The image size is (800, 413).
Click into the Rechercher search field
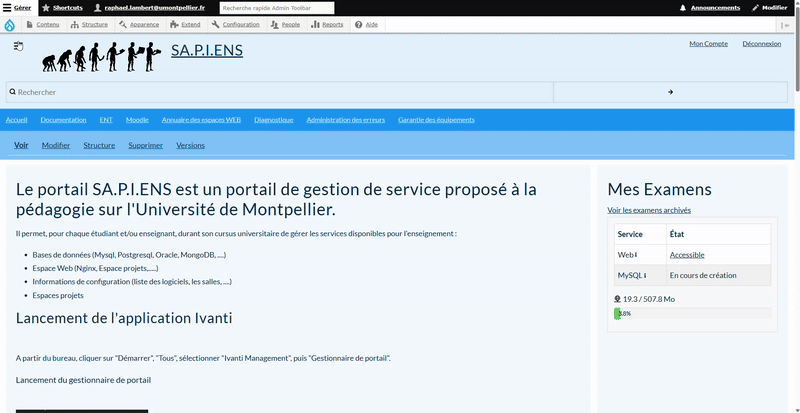point(279,92)
